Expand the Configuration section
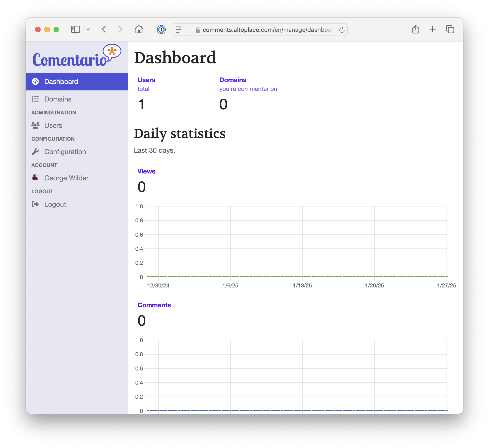The image size is (489, 448). (65, 152)
